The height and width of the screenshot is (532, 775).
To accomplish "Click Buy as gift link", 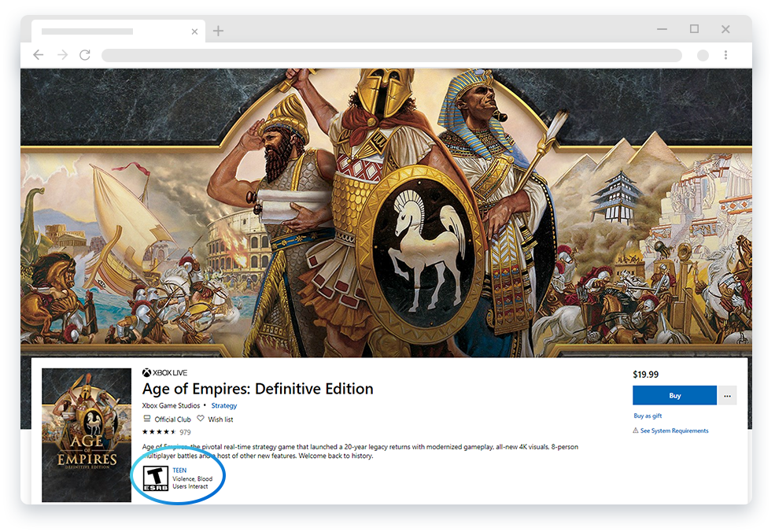I will click(648, 416).
